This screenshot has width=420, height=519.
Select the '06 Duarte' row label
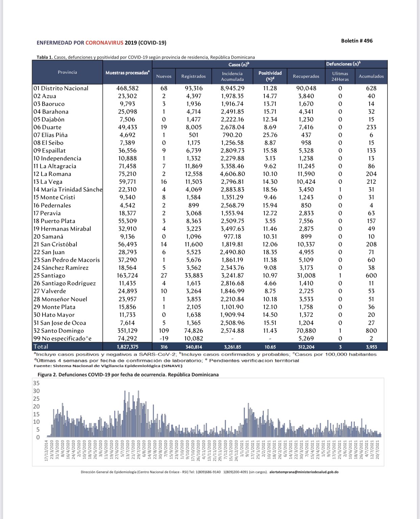(x=47, y=127)
